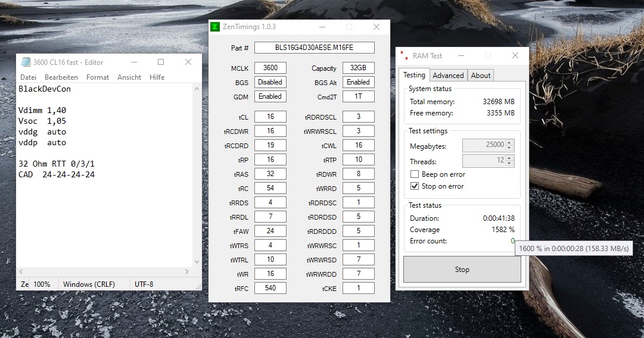Click the 32 Ohm RTT 0/3/1 line

pyautogui.click(x=56, y=164)
